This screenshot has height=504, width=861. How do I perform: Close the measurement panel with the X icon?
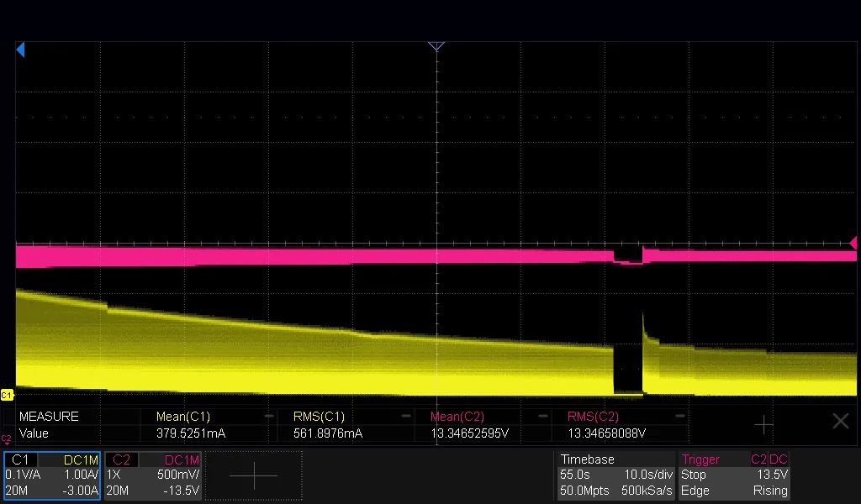pyautogui.click(x=841, y=421)
